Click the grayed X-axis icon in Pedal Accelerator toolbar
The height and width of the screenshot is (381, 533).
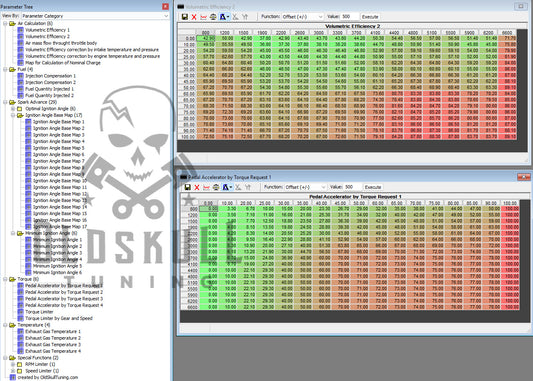click(x=238, y=187)
